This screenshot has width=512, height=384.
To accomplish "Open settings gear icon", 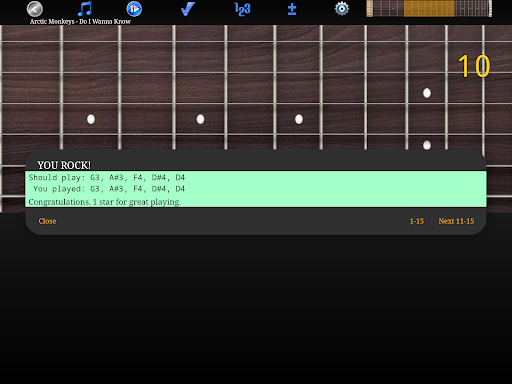I will pos(342,9).
